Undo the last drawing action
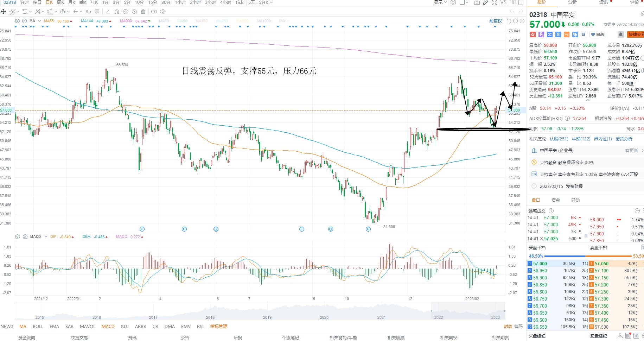Viewport: 644px width, 341px height. coord(512,12)
